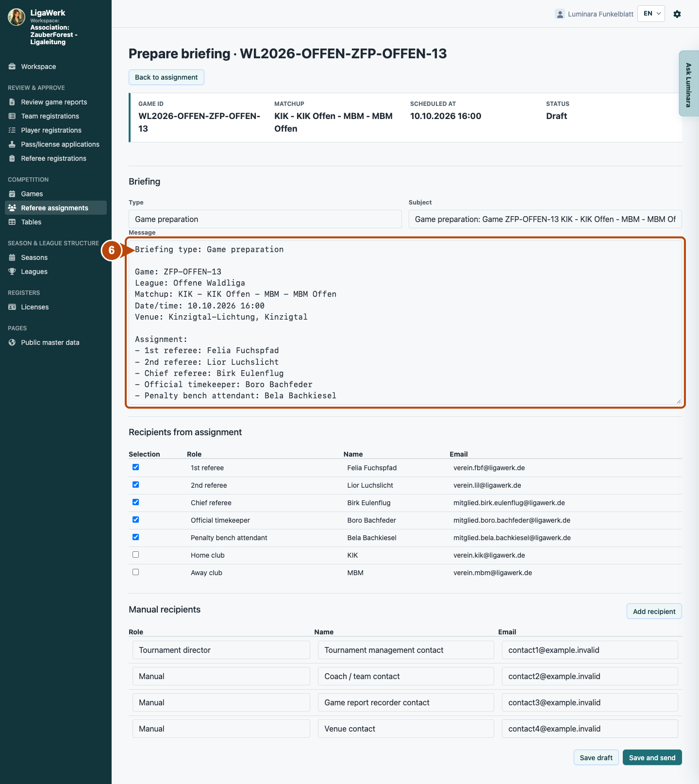
Task: Open the EN language dropdown
Action: click(651, 14)
